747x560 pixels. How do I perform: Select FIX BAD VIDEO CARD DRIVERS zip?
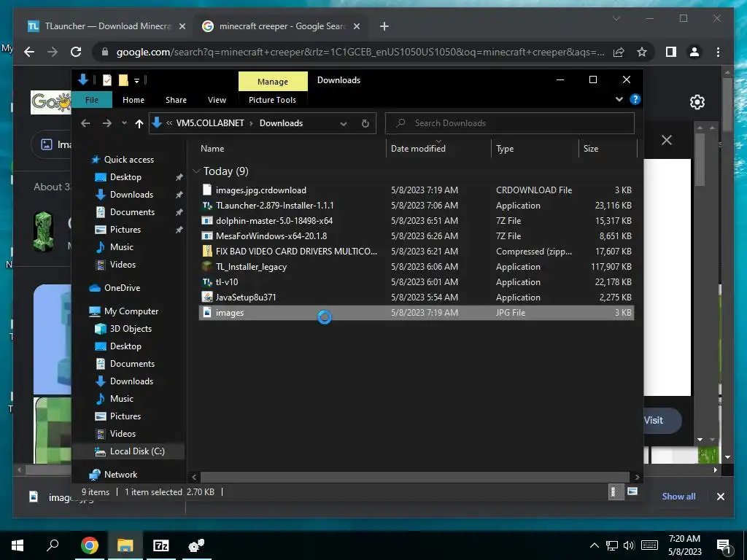pyautogui.click(x=416, y=251)
